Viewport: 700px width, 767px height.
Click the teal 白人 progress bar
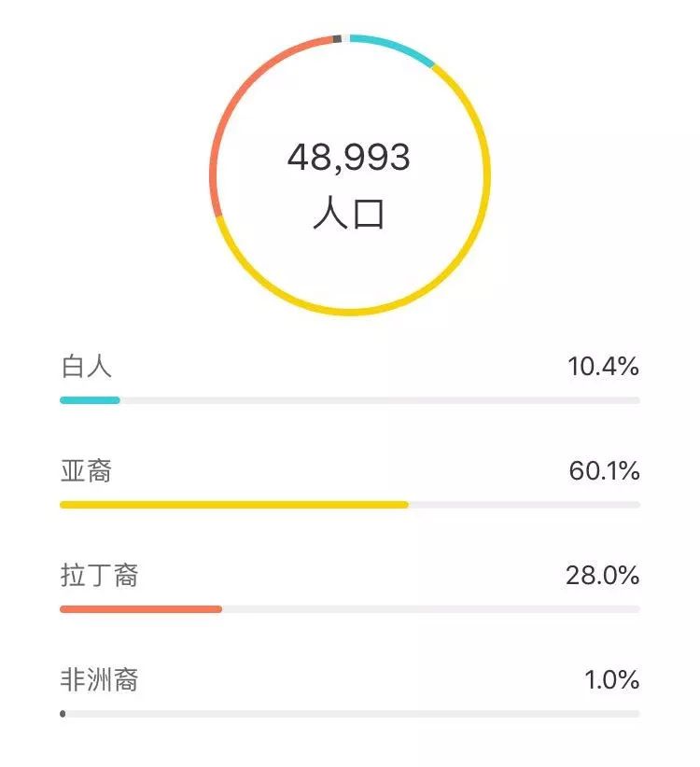click(90, 400)
